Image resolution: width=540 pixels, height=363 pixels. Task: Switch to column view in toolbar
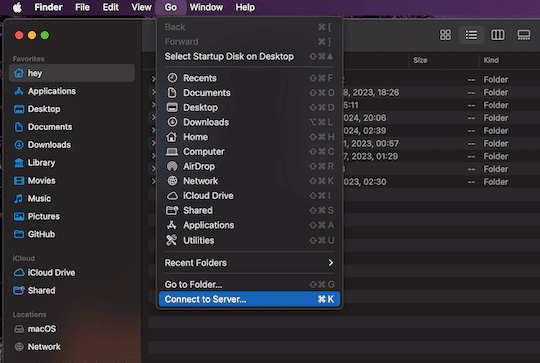pos(497,35)
